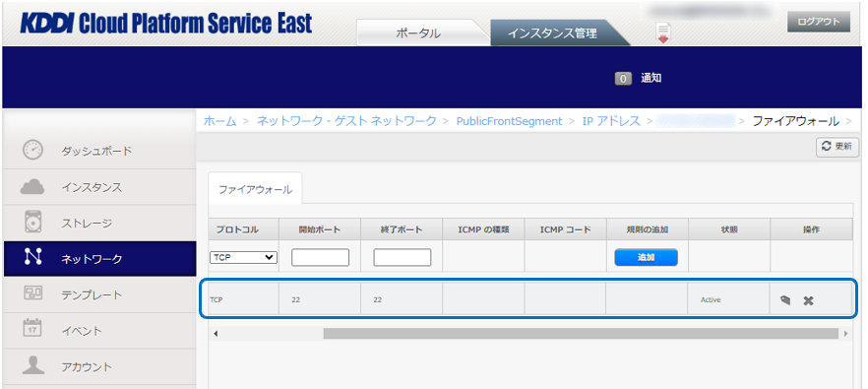The image size is (868, 389).
Task: Click the ICMP の種類 column header
Action: tap(484, 229)
